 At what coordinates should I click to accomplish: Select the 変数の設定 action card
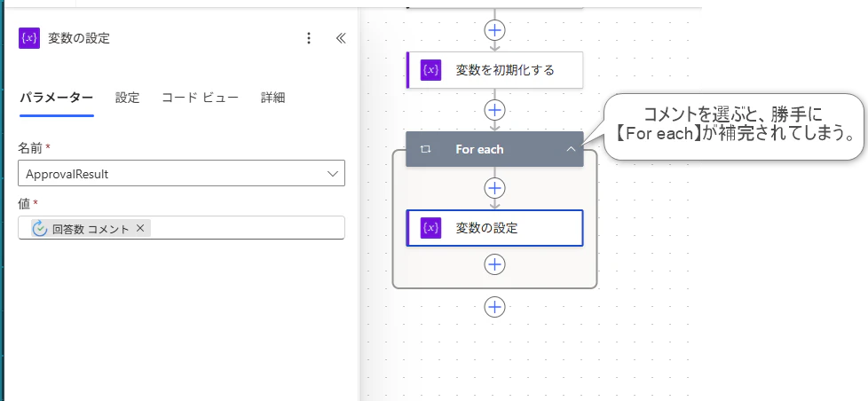tap(494, 228)
